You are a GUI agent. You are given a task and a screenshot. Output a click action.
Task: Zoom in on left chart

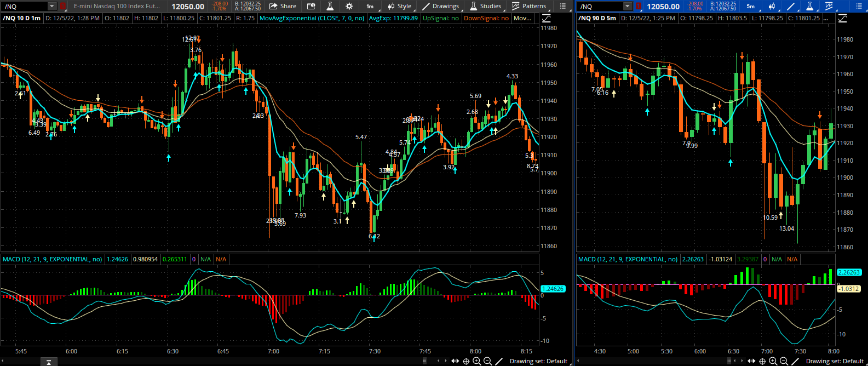tap(476, 361)
